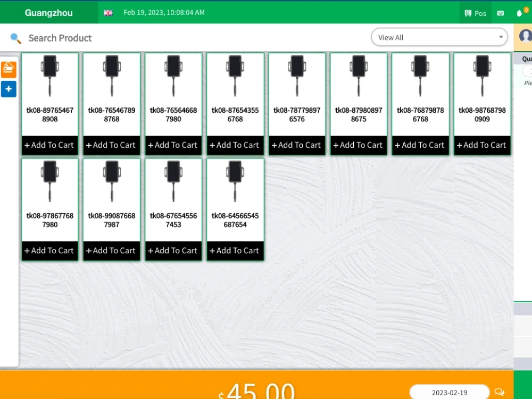
Task: Click the blue plus sidebar button
Action: (9, 89)
